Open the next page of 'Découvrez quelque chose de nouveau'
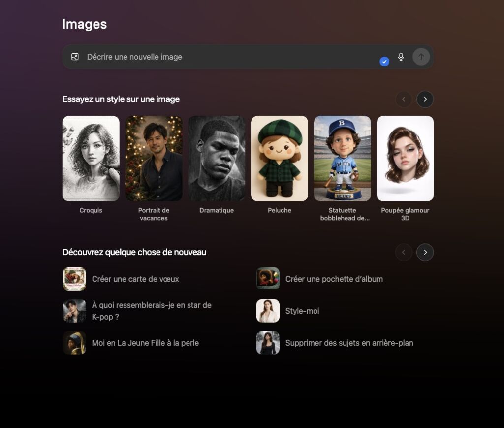This screenshot has height=428, width=504. click(425, 252)
